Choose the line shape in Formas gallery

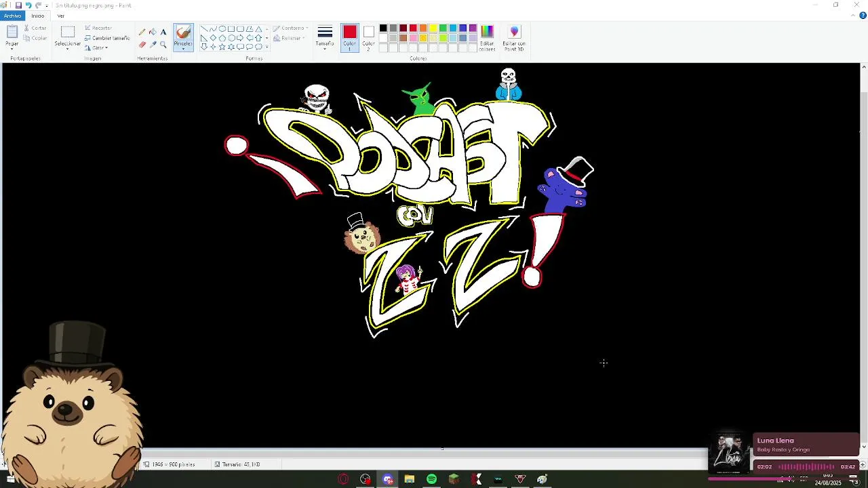203,28
